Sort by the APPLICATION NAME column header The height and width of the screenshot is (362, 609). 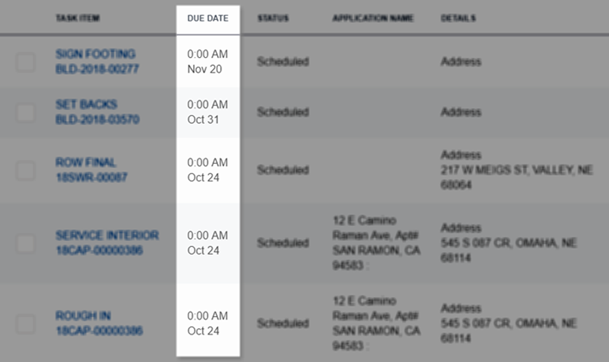[373, 18]
